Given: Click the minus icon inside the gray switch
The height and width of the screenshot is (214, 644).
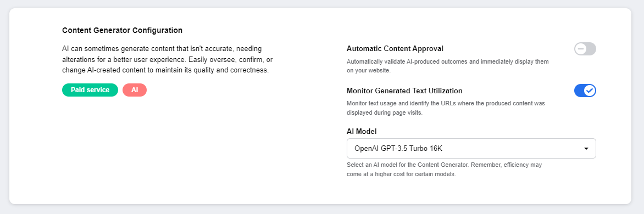Looking at the screenshot, I should click(581, 49).
